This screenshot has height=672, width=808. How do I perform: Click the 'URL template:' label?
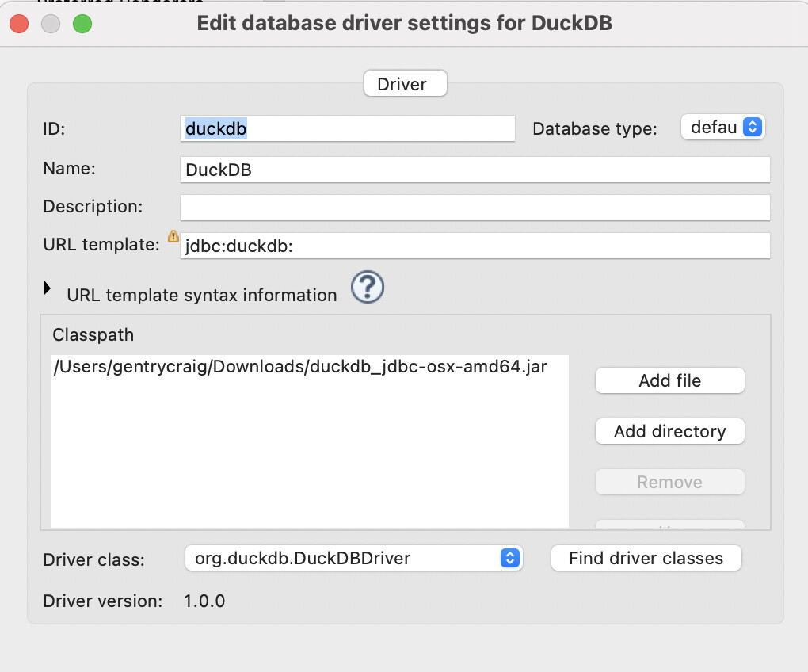tap(101, 244)
